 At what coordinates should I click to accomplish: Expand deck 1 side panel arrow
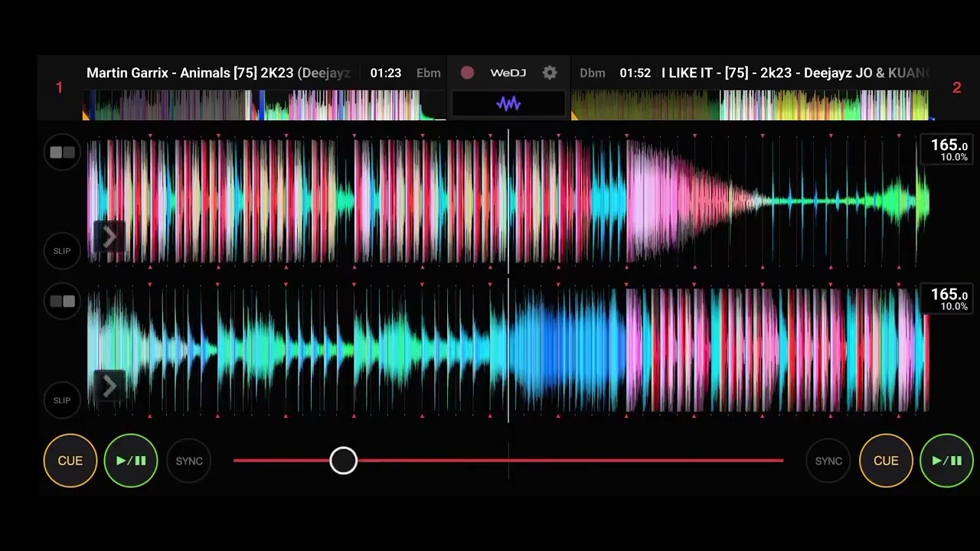tap(109, 236)
